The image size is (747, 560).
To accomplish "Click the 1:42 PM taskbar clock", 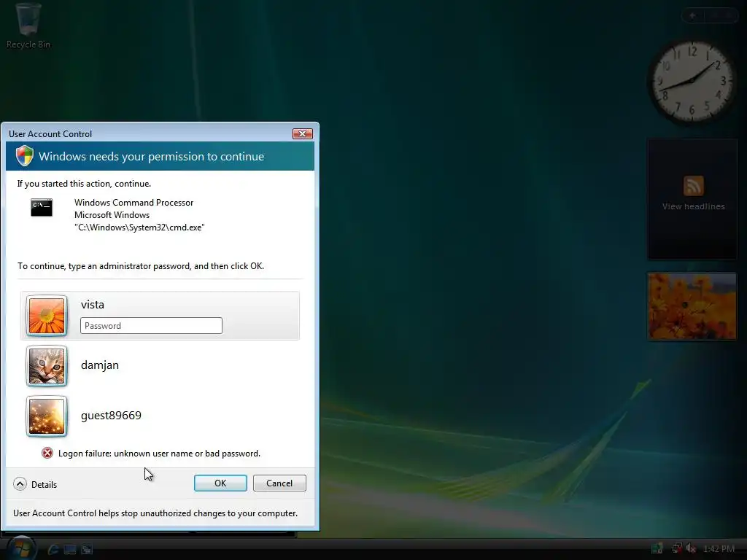I will (x=719, y=548).
